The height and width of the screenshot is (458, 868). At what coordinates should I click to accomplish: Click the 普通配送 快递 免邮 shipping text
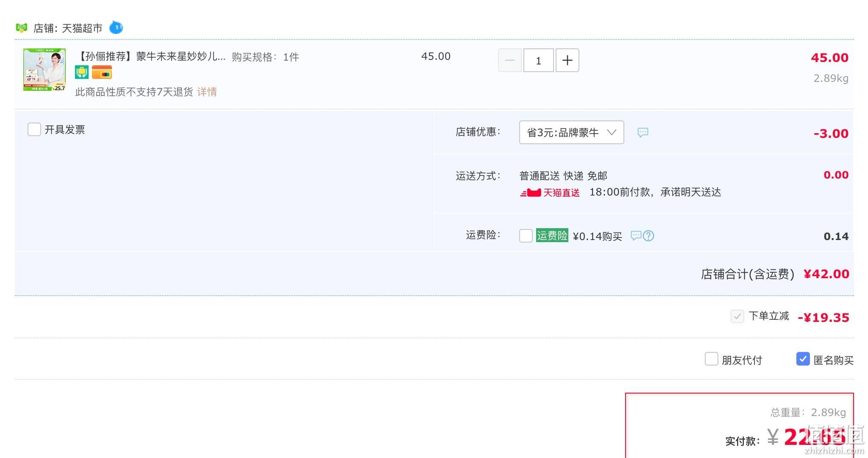[x=563, y=176]
